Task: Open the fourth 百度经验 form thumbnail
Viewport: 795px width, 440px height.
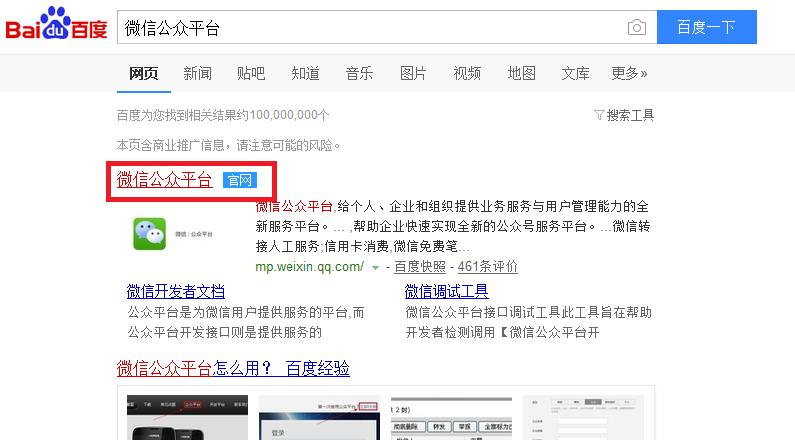Action: (x=584, y=418)
